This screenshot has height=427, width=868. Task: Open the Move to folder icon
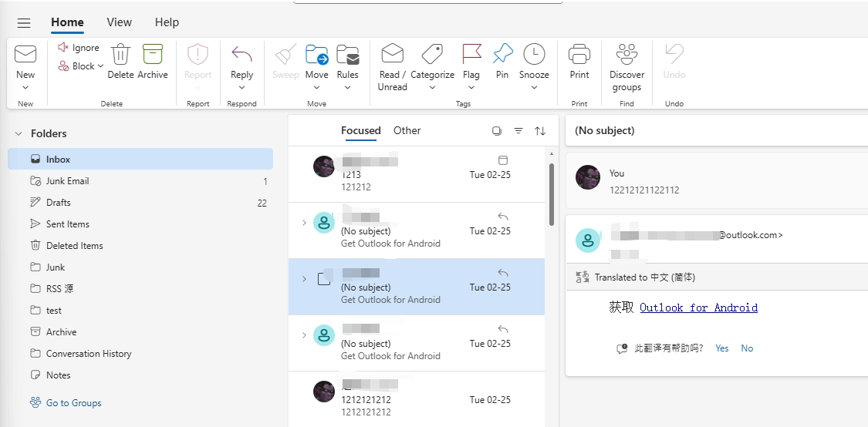(x=316, y=55)
